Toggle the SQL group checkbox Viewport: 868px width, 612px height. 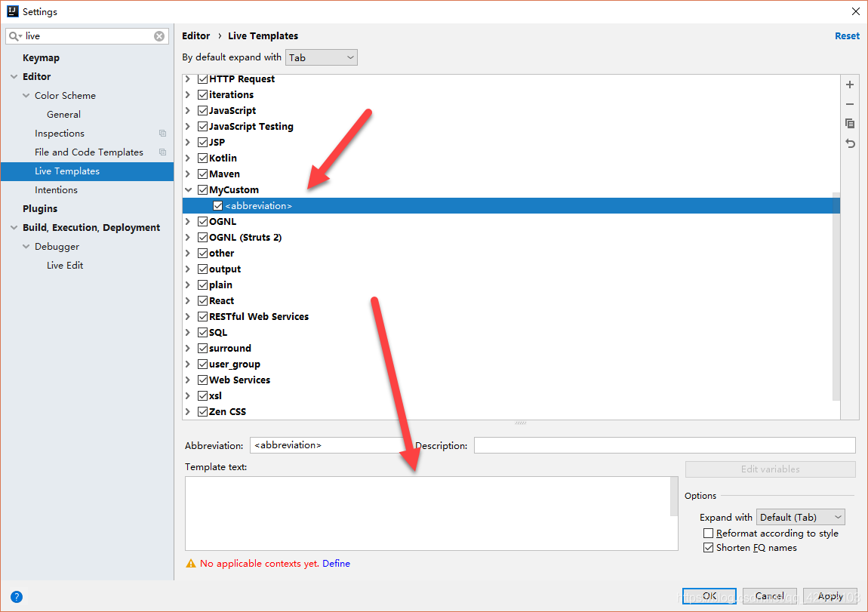[202, 333]
